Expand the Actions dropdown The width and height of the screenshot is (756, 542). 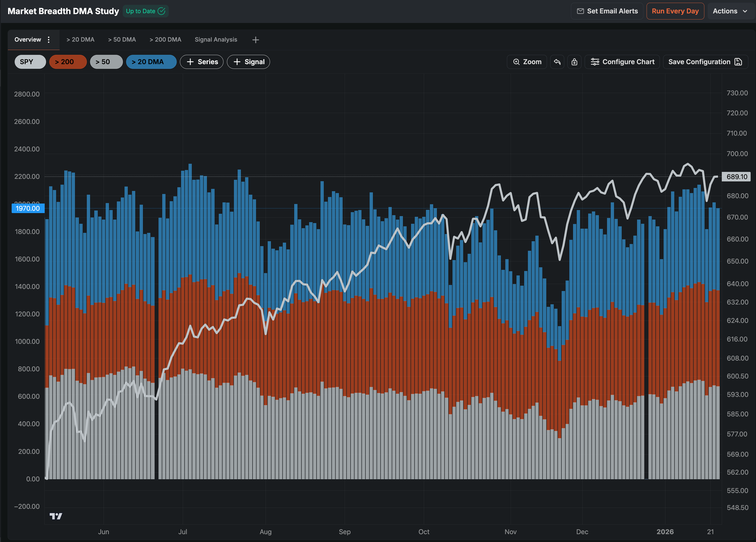[x=730, y=11]
